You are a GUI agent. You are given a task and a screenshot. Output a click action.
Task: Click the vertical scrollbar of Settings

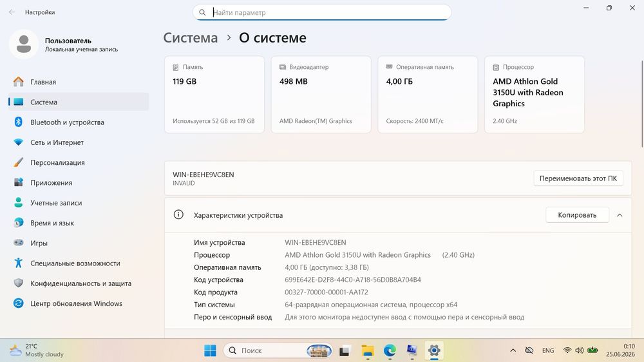(642, 104)
